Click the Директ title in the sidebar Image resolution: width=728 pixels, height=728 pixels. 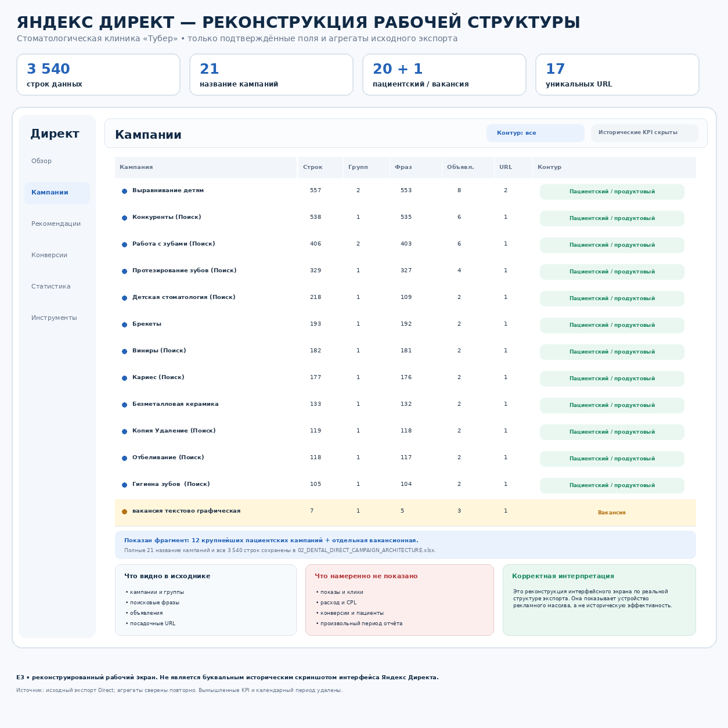55,134
